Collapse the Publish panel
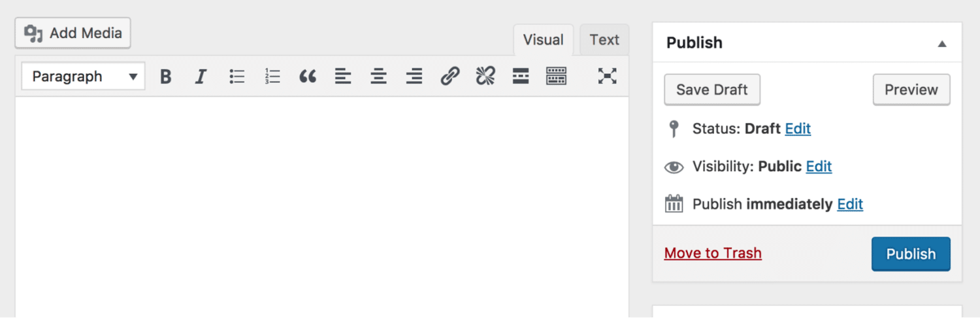Viewport: 980px width, 319px height. [x=942, y=44]
